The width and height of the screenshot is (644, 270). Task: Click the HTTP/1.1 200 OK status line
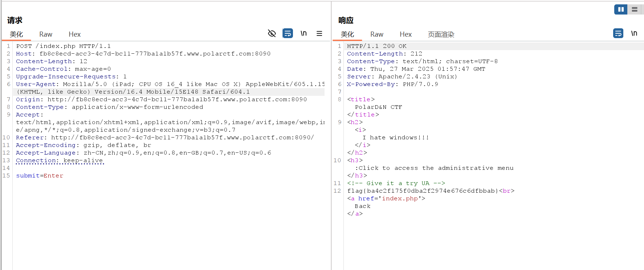point(376,46)
